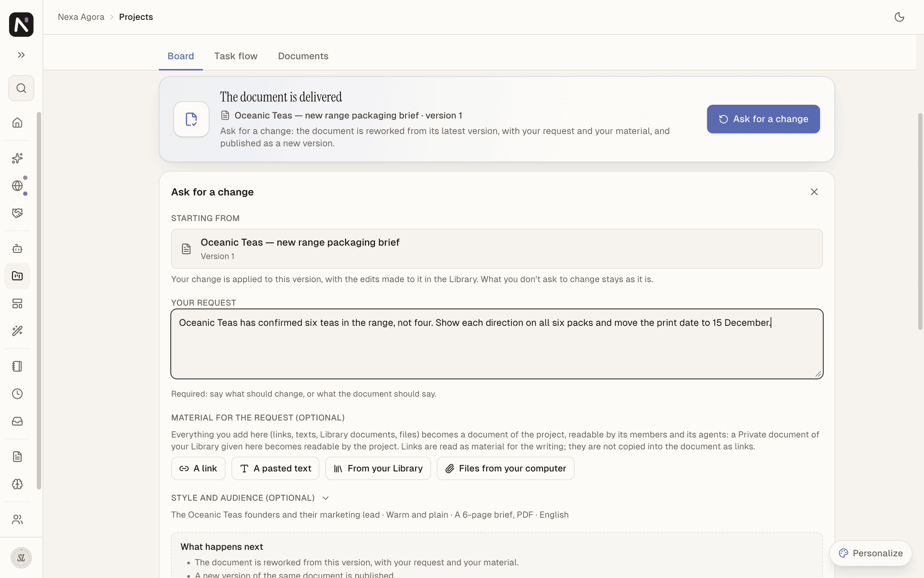Open the search icon in sidebar
This screenshot has width=924, height=578.
[21, 88]
